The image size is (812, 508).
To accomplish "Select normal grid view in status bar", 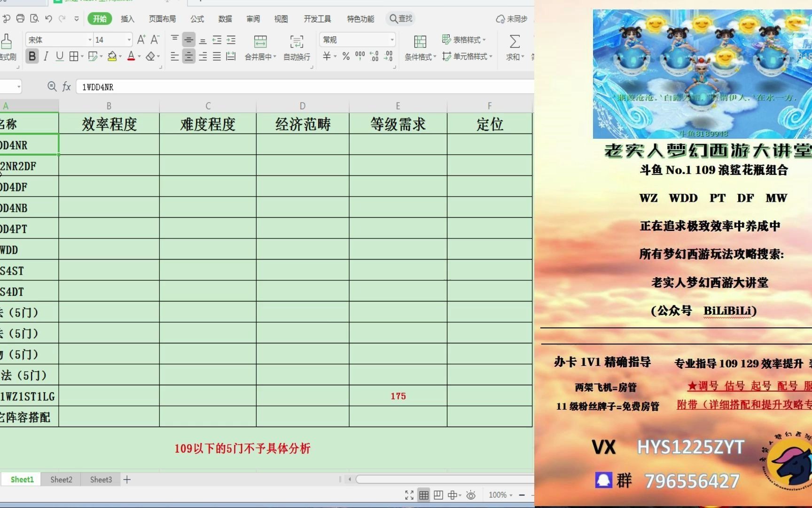I will [x=424, y=495].
